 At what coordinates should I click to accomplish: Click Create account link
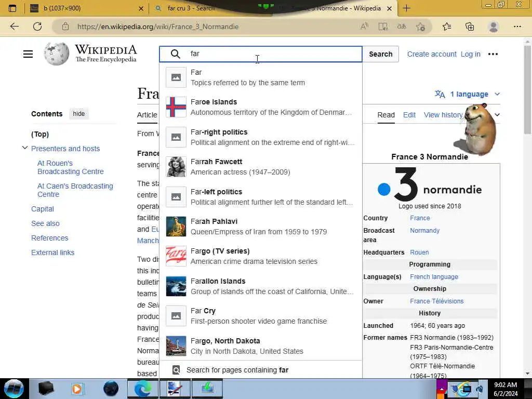(432, 54)
